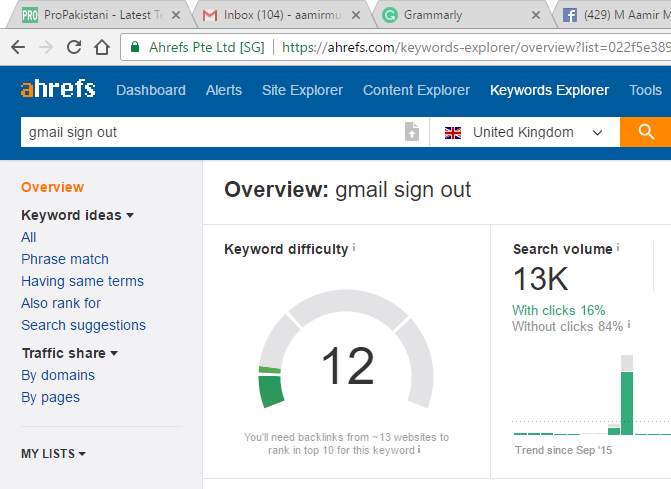View traffic share By domains

(x=58, y=375)
